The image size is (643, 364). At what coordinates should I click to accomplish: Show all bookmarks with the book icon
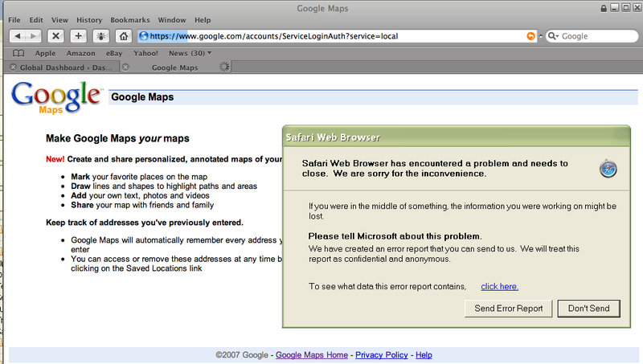[18, 53]
